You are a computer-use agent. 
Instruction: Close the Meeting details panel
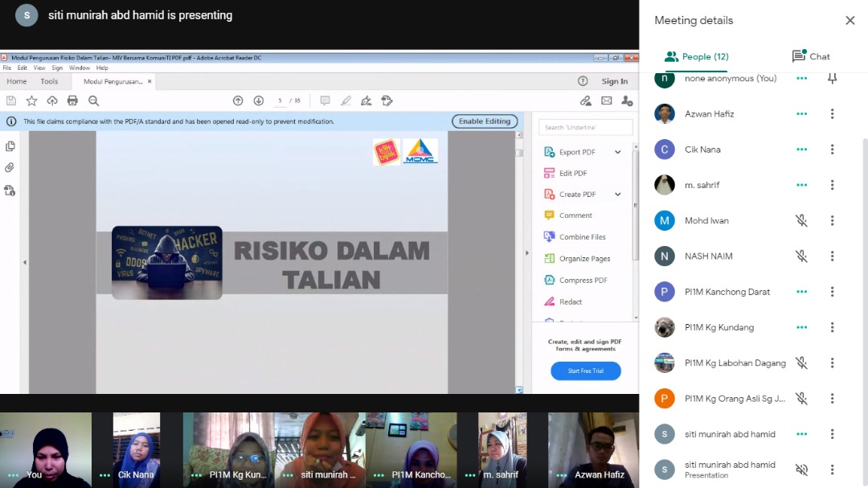coord(850,21)
